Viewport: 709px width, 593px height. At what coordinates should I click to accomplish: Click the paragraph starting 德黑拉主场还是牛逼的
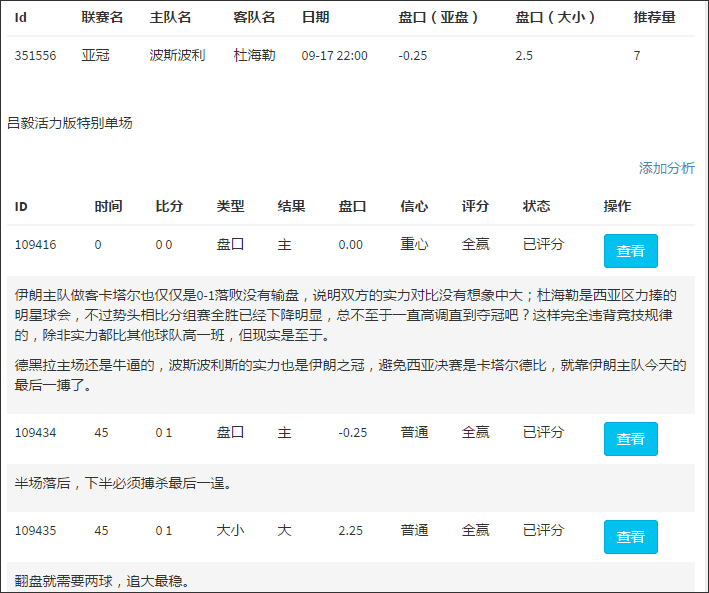pos(350,375)
